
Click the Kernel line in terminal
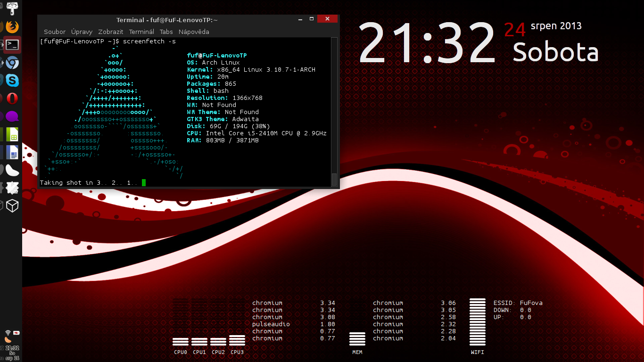click(251, 70)
